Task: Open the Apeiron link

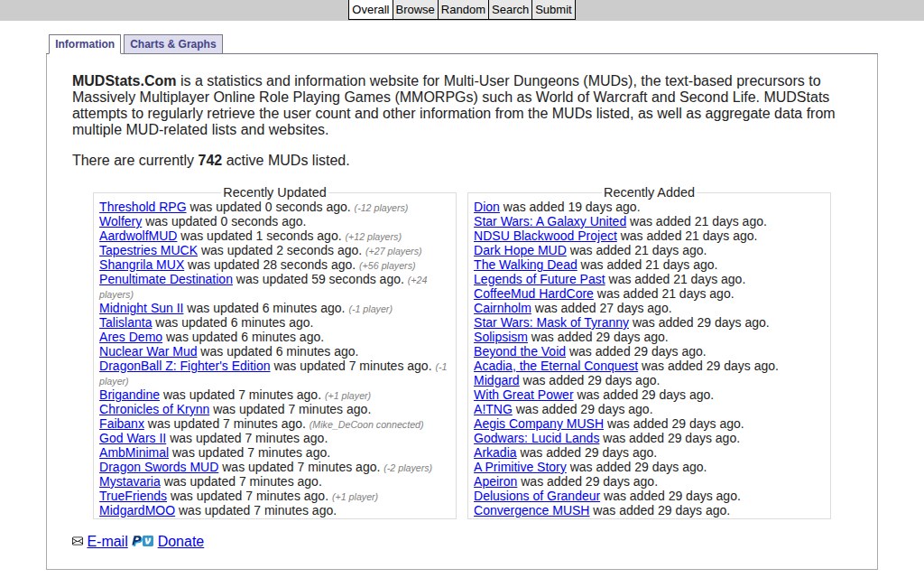Action: click(x=495, y=482)
